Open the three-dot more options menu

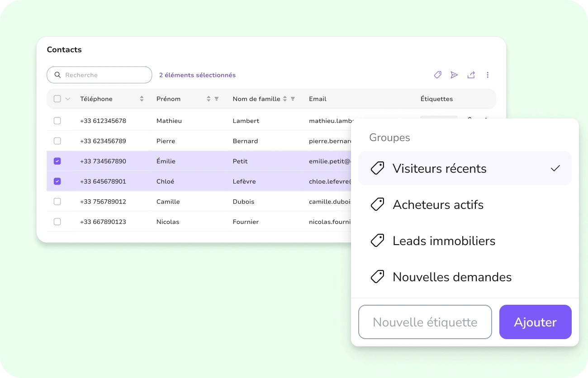tap(488, 75)
